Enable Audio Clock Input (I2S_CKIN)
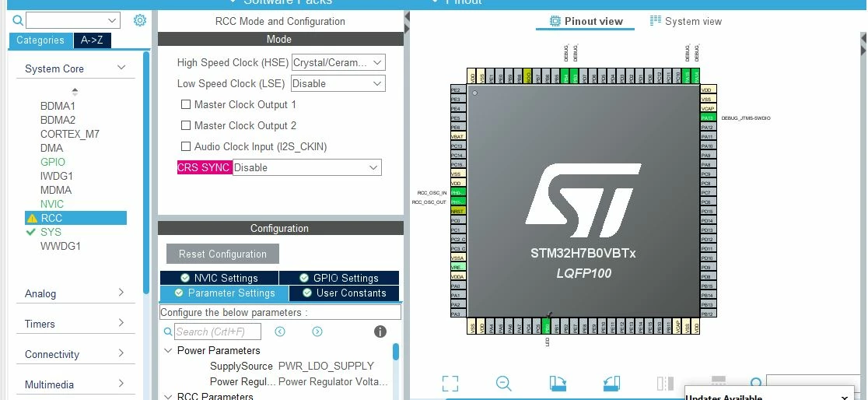This screenshot has width=868, height=400. (x=186, y=146)
